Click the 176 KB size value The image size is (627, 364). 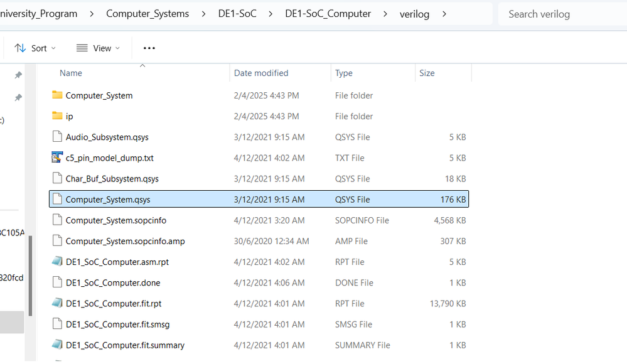[x=453, y=200]
